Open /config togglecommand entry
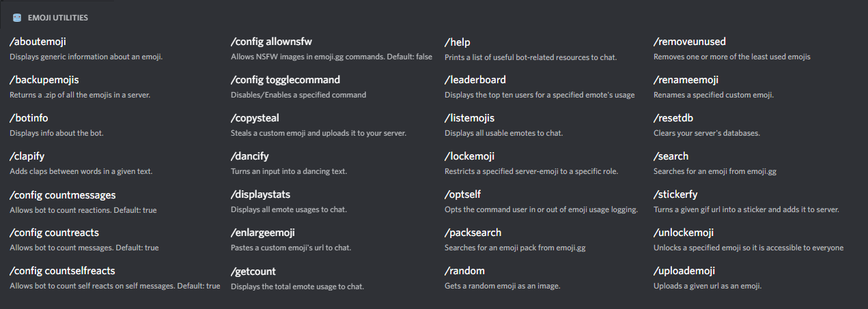Viewport: 868px width, 309px height. 285,80
